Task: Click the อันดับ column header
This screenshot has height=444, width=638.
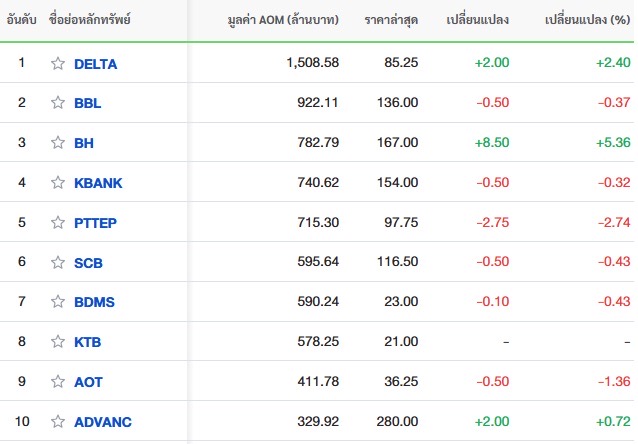Action: click(22, 20)
